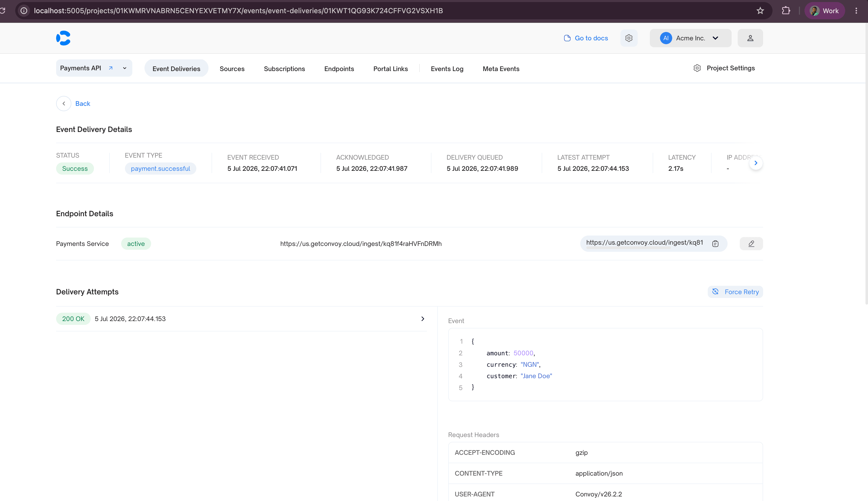Image resolution: width=868 pixels, height=501 pixels.
Task: Click the Payments Service endpoint name
Action: point(82,244)
